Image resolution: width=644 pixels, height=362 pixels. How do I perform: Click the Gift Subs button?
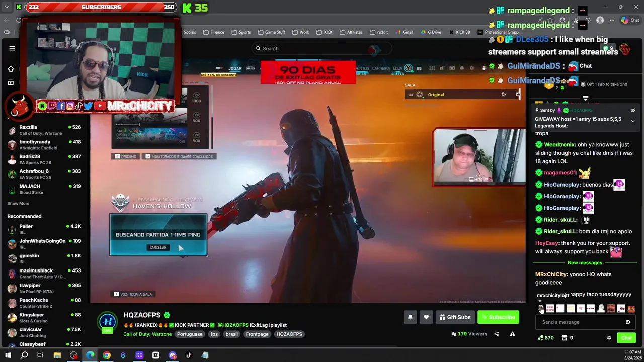(x=455, y=317)
